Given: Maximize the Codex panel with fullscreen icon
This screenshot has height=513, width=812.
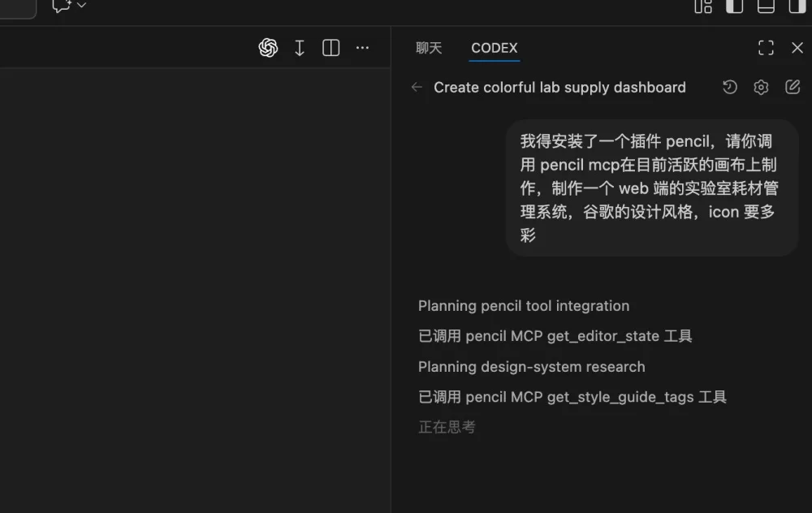Looking at the screenshot, I should (766, 48).
